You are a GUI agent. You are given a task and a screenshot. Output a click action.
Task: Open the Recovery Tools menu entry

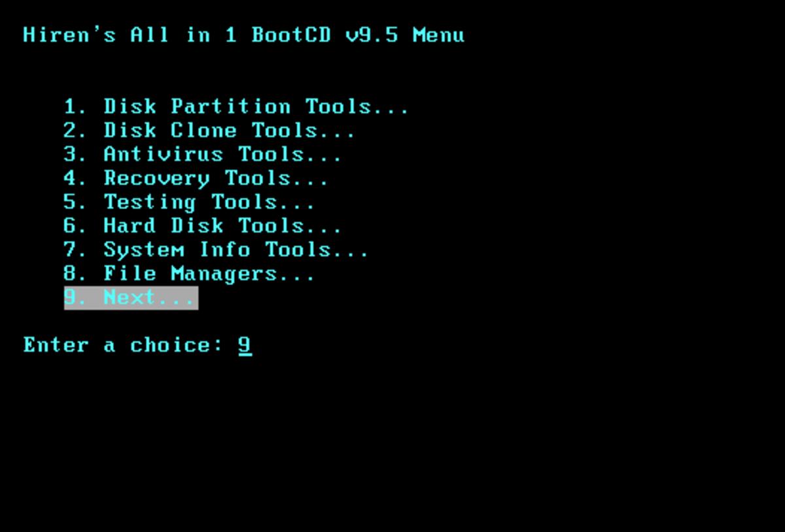[x=196, y=178]
